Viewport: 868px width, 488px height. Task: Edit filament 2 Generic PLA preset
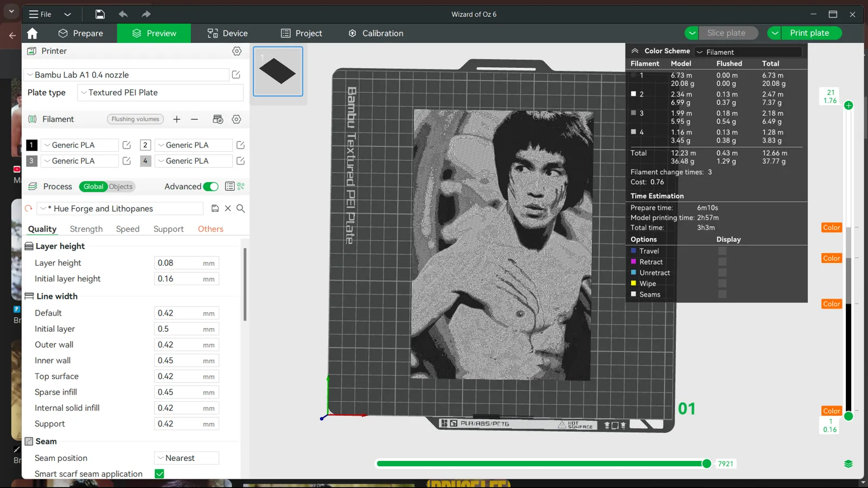[x=240, y=145]
